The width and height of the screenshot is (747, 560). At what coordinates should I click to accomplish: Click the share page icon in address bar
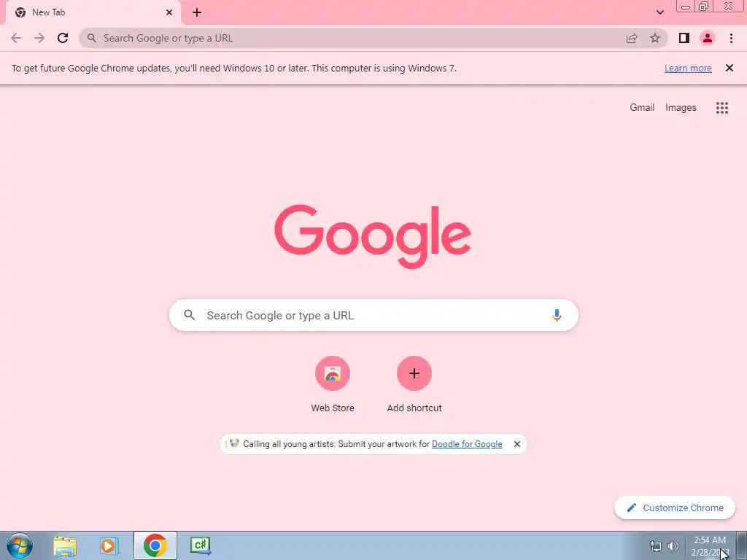pos(632,38)
